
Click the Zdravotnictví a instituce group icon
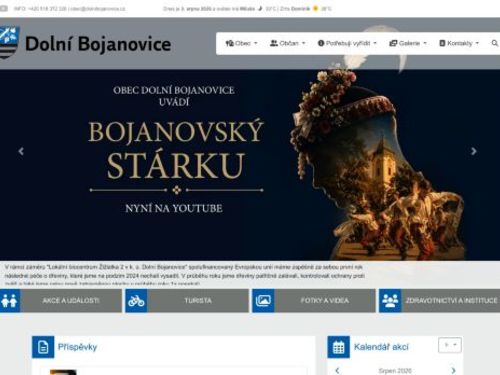tap(390, 301)
